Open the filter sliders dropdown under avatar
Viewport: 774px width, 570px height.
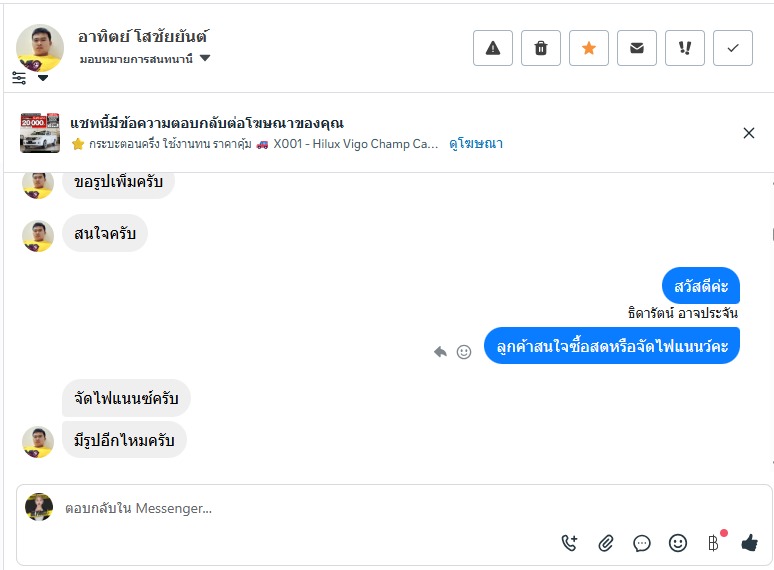(x=29, y=78)
